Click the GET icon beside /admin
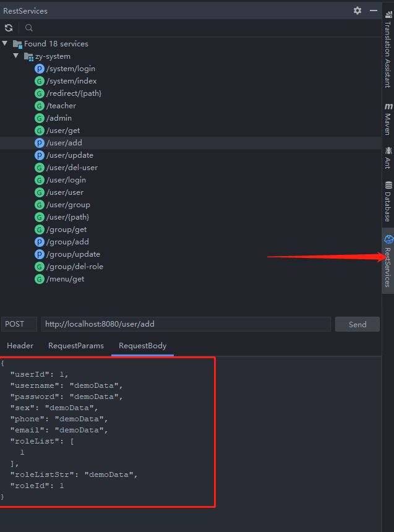Screen dimensions: 394x532 pyautogui.click(x=40, y=118)
